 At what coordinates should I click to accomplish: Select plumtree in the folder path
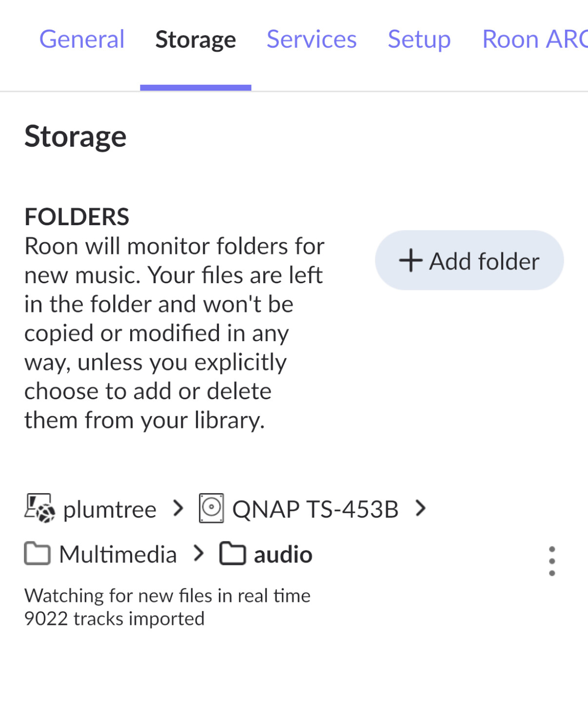click(110, 509)
